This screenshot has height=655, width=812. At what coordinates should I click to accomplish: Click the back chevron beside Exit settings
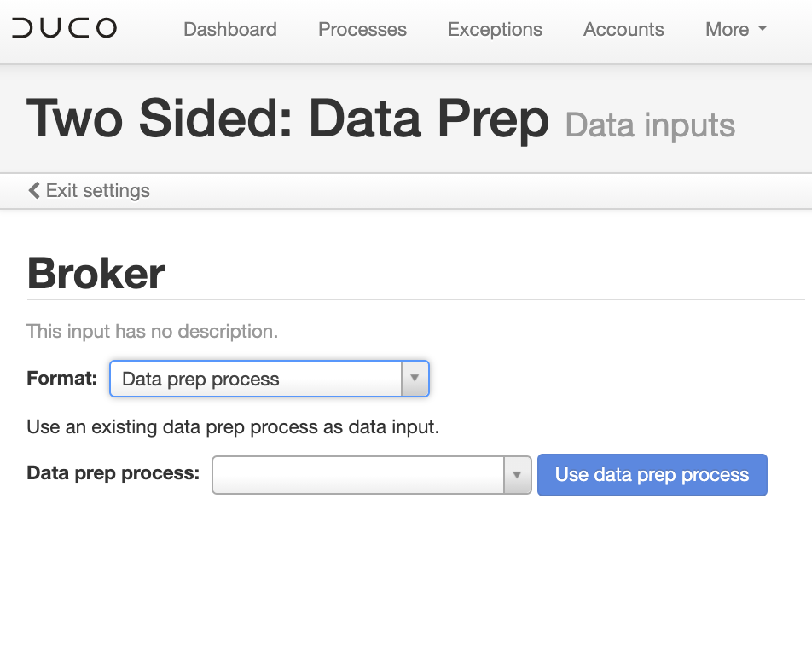click(x=33, y=190)
